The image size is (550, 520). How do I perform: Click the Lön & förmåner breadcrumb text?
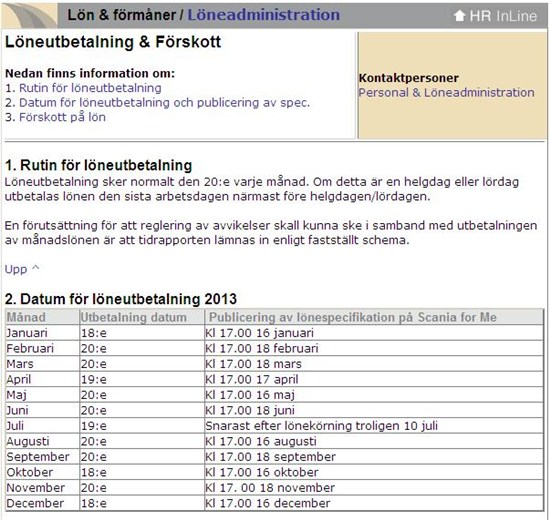pyautogui.click(x=122, y=15)
